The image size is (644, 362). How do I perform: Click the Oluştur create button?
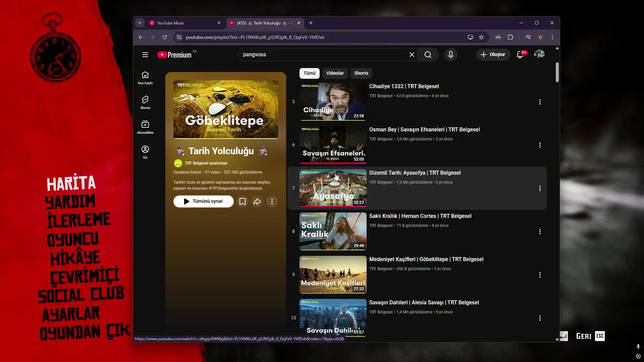(494, 55)
